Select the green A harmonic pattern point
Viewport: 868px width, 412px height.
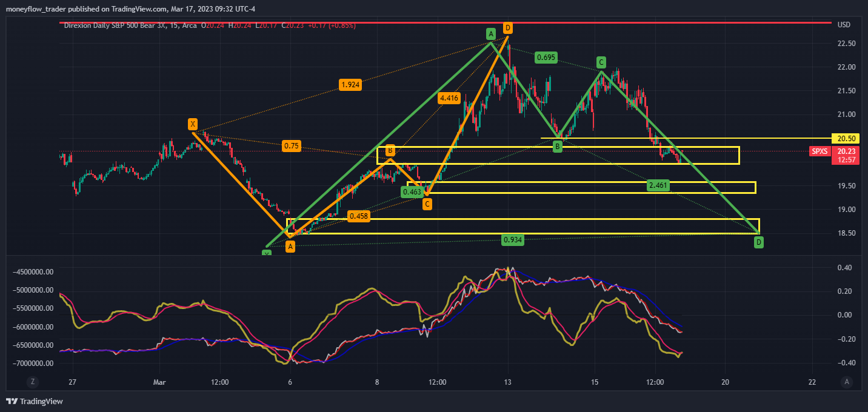pyautogui.click(x=490, y=34)
